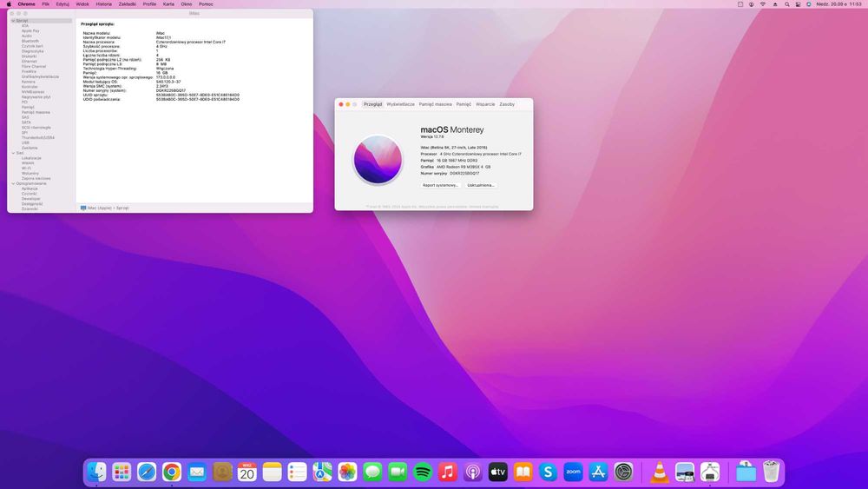The height and width of the screenshot is (489, 868).
Task: Open Books from the Dock
Action: (523, 472)
